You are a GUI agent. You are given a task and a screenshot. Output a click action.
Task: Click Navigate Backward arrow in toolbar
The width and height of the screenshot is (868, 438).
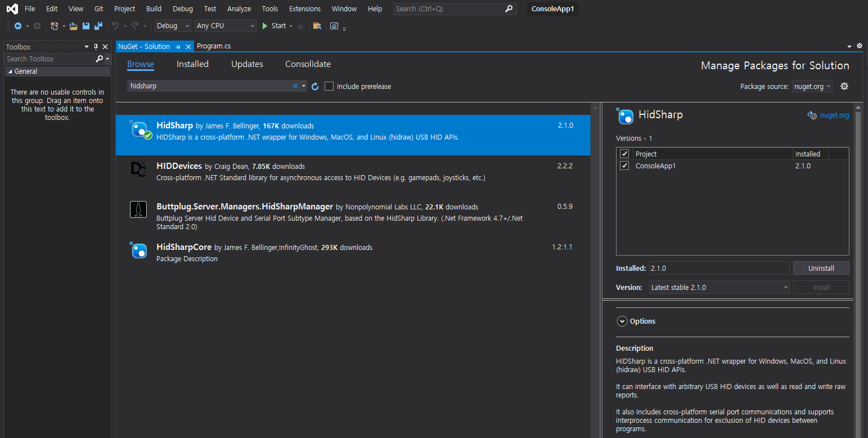[x=18, y=26]
